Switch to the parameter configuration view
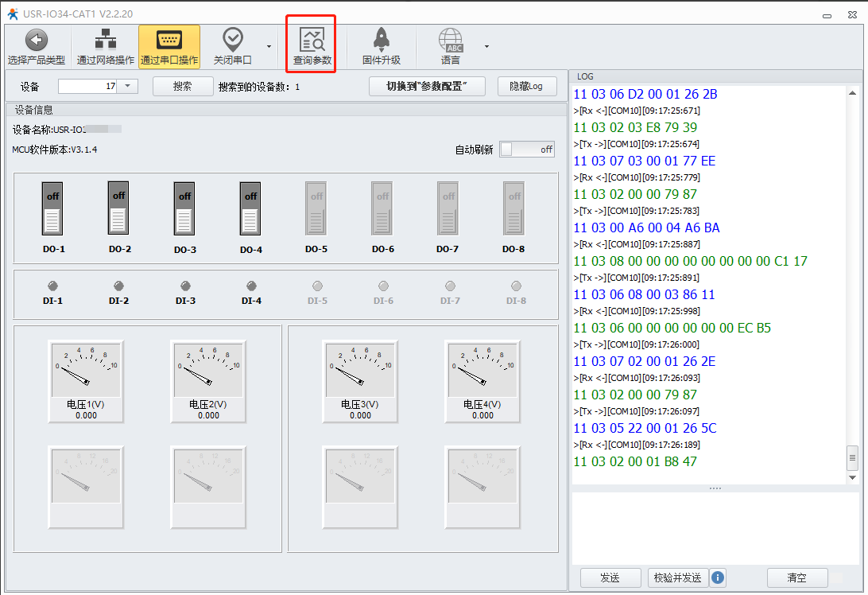Image resolution: width=868 pixels, height=595 pixels. click(426, 86)
